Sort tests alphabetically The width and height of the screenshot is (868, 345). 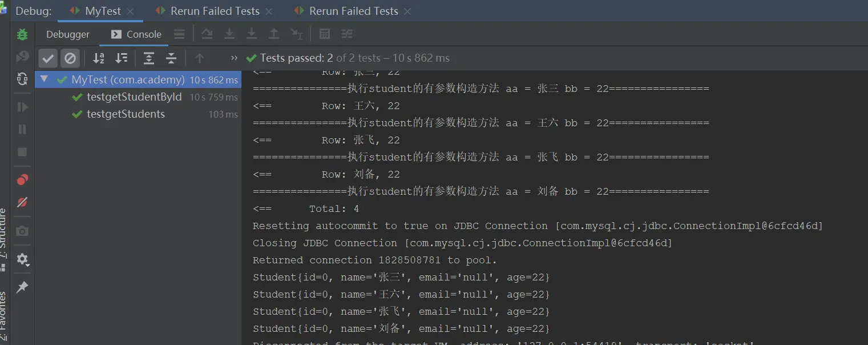point(99,58)
